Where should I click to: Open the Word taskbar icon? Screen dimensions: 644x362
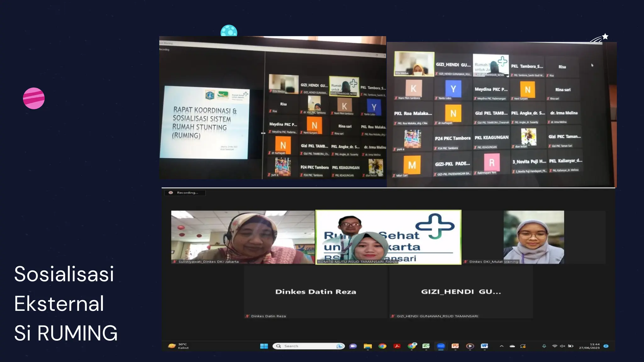point(484,346)
